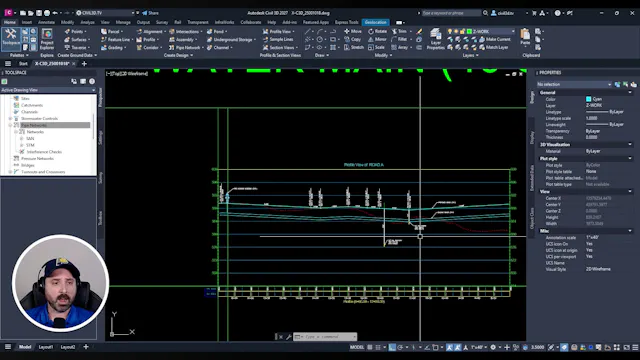Open the Geolocation ribbon tab
This screenshot has height=360, width=640.
[x=376, y=22]
